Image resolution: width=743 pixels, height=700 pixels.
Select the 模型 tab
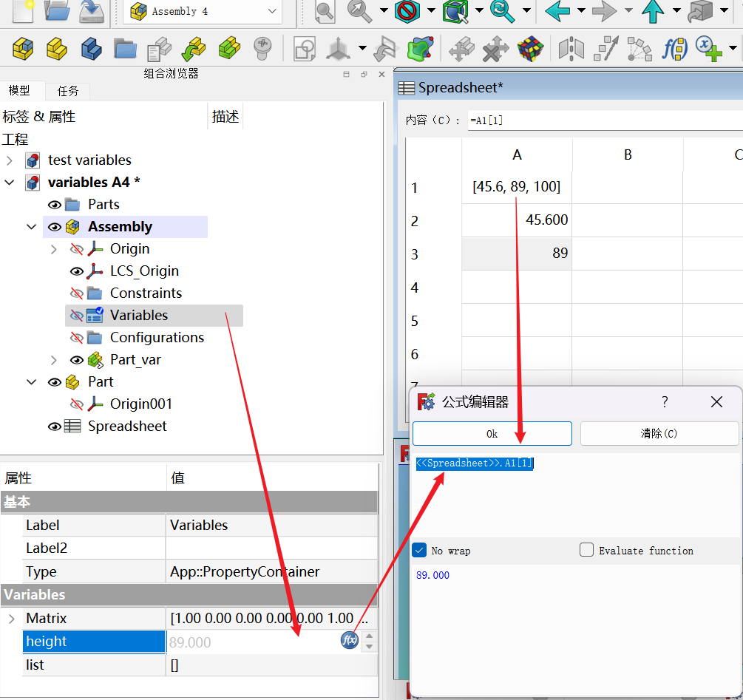[20, 91]
